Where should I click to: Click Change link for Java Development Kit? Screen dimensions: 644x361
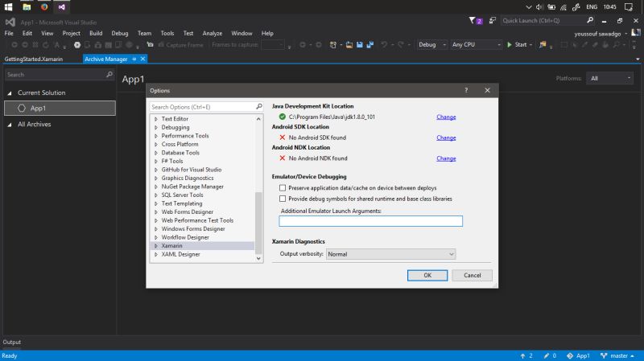446,117
